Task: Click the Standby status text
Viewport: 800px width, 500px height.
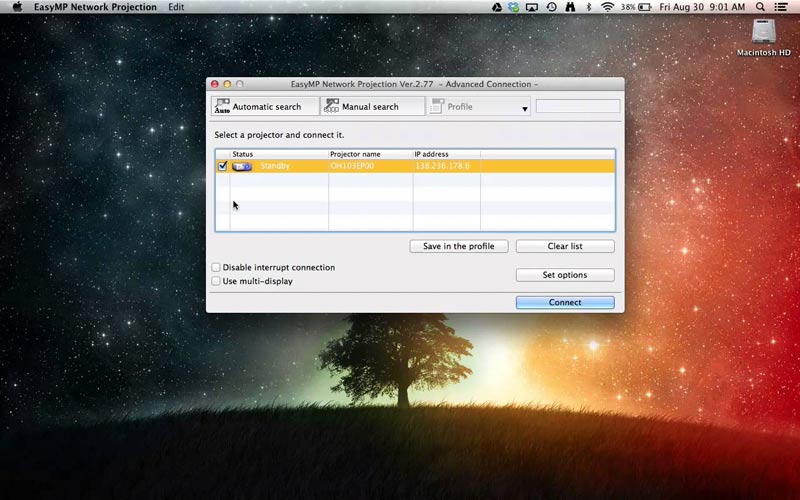Action: click(x=274, y=166)
